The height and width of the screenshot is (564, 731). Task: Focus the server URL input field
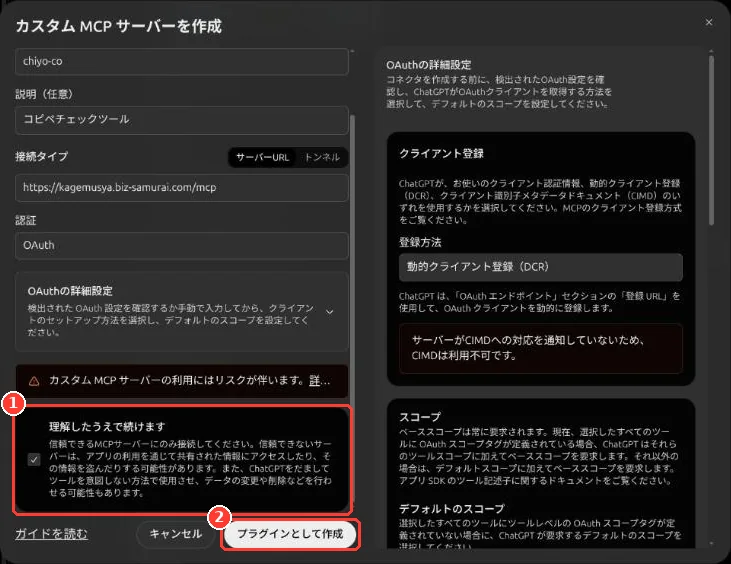tap(182, 188)
